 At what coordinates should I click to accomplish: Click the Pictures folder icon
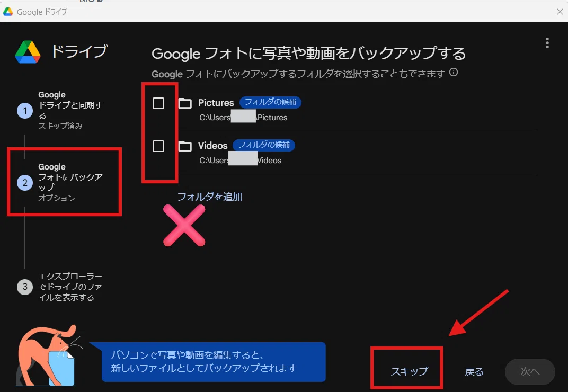point(185,103)
